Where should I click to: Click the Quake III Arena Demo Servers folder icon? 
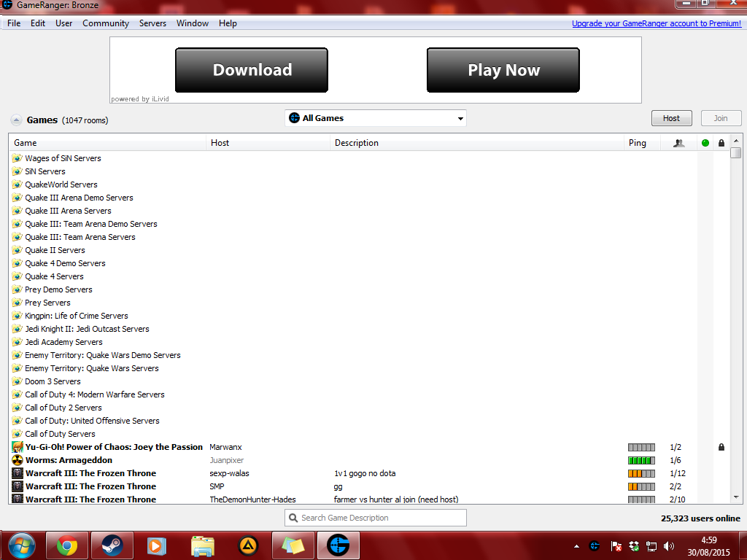[x=18, y=198]
